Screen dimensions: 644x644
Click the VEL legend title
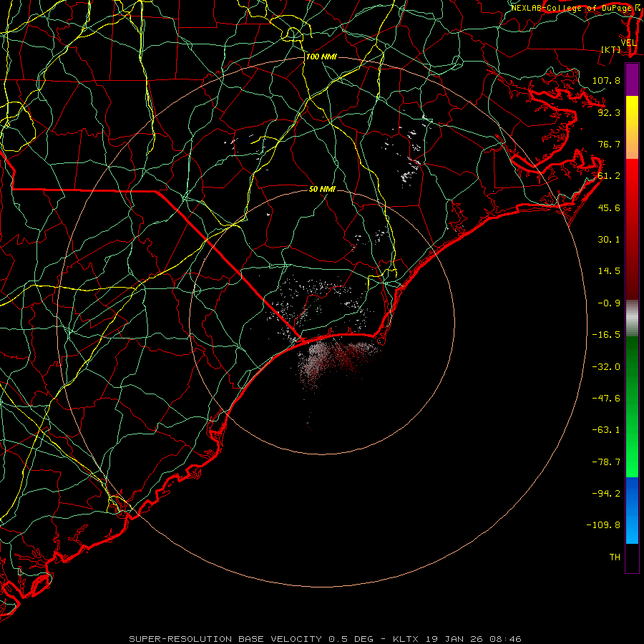point(628,43)
